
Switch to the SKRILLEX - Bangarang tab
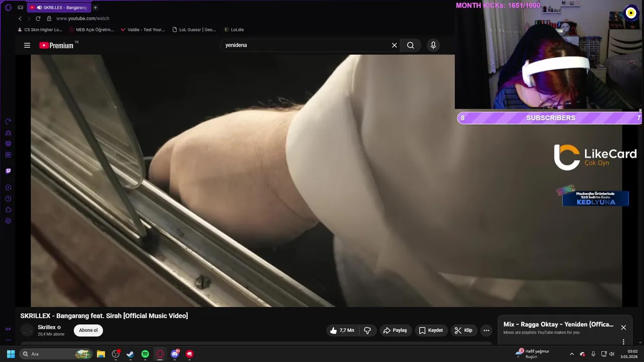(59, 8)
